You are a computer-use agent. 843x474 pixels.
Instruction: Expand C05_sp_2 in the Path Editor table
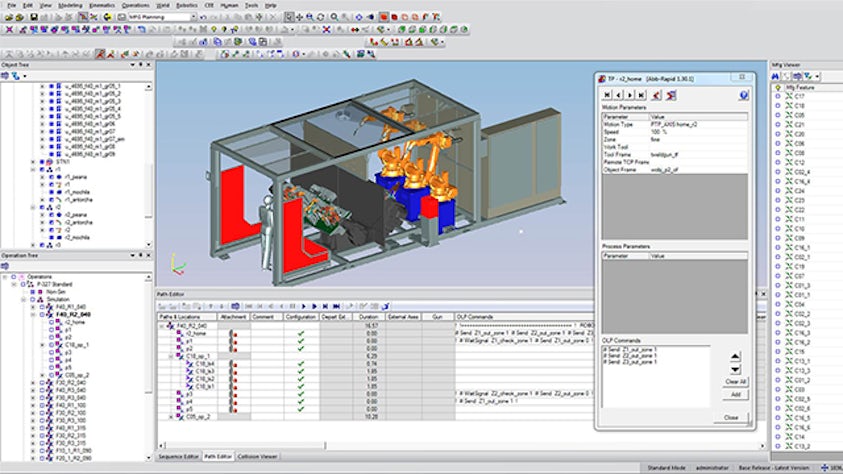172,417
